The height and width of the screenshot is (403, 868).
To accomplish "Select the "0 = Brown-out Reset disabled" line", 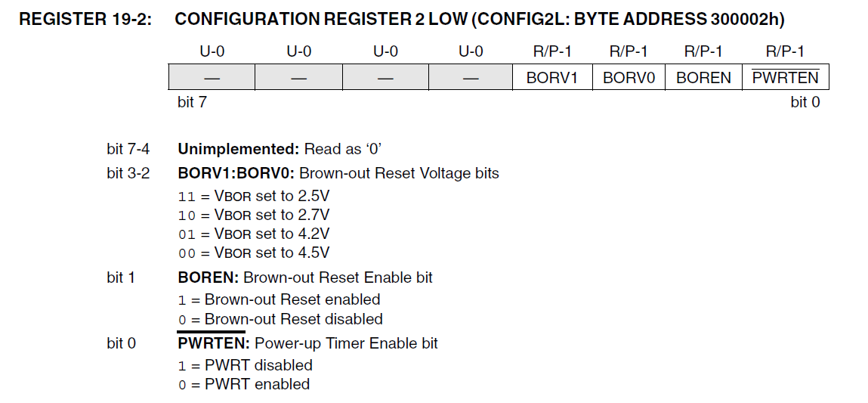I will 280,319.
